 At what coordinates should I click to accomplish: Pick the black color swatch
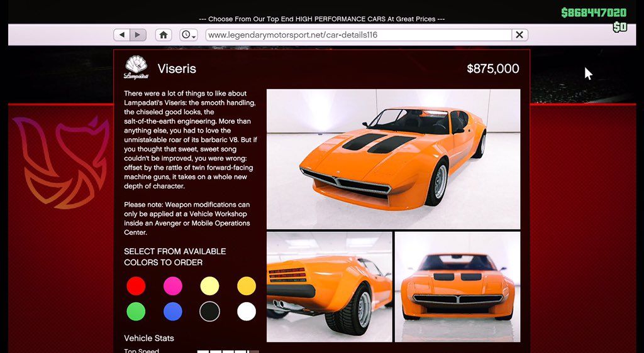click(209, 312)
